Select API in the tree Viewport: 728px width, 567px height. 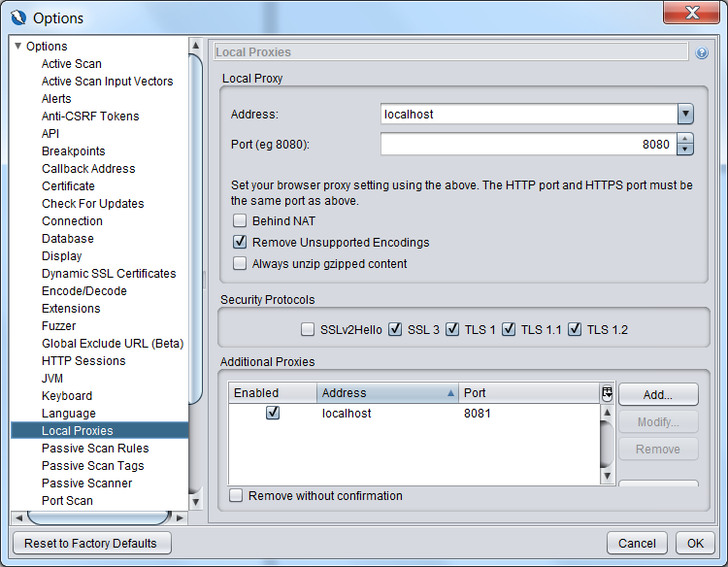[50, 134]
